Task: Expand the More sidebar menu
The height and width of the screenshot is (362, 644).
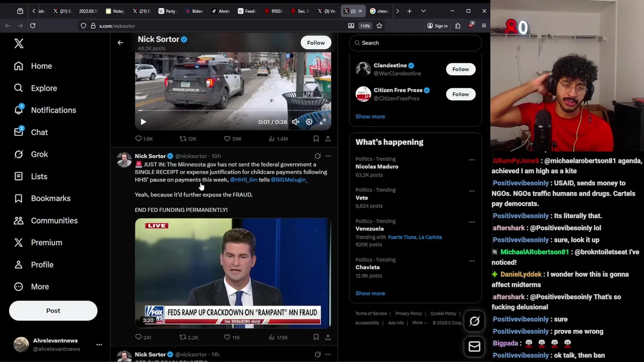Action: [32, 287]
